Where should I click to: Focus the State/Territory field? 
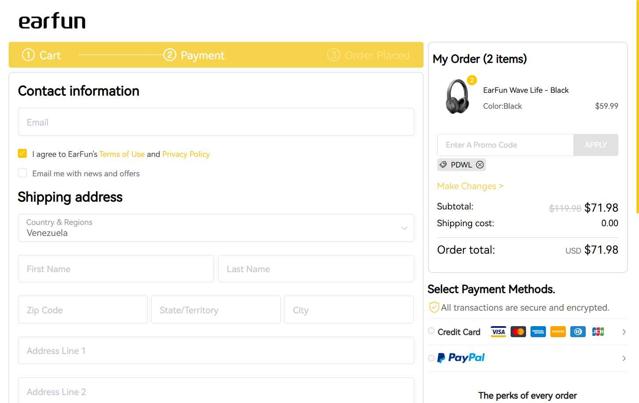(216, 310)
